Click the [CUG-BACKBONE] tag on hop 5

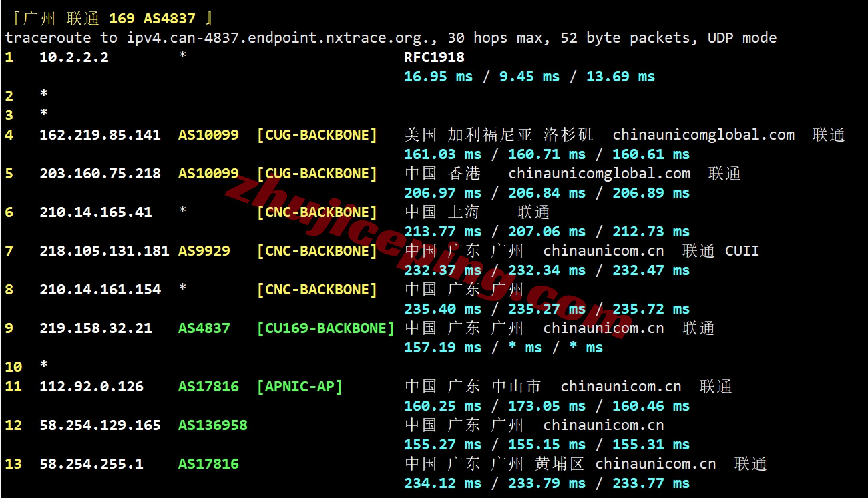click(317, 173)
